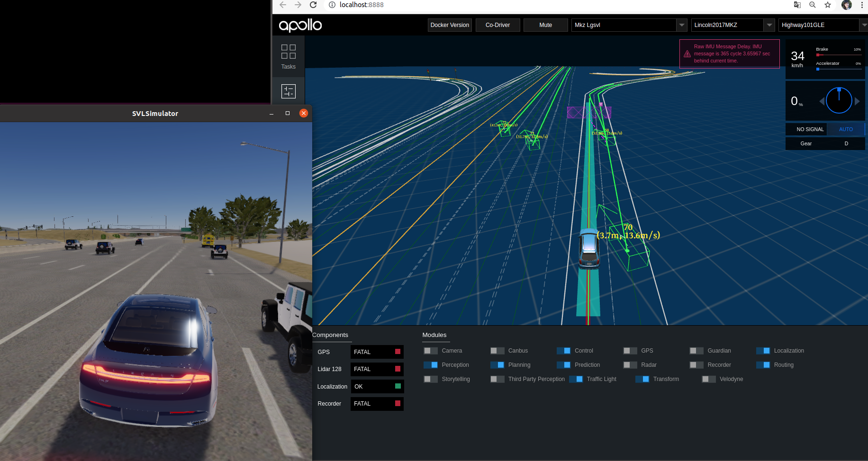Click the Recorder red status indicator
Image resolution: width=868 pixels, height=461 pixels.
(398, 403)
